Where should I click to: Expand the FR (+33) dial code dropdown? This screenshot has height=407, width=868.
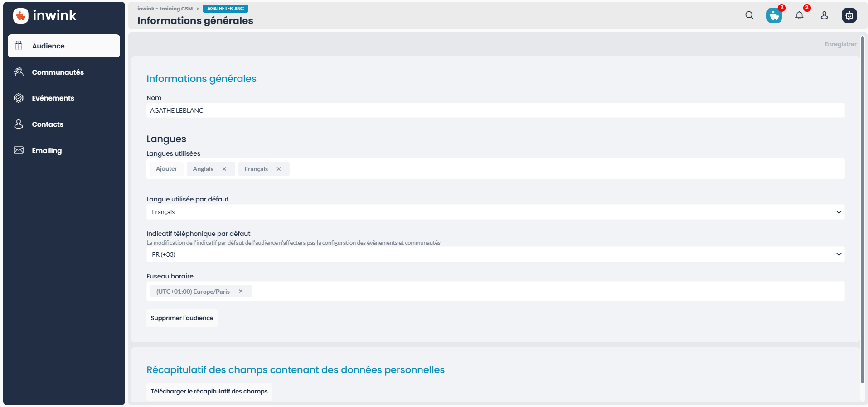(x=495, y=254)
